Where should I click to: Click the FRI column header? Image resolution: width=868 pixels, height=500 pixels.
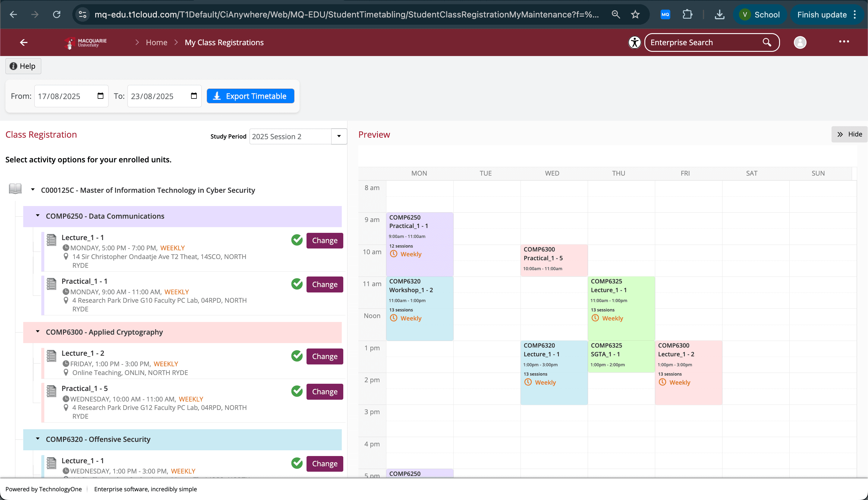click(685, 173)
